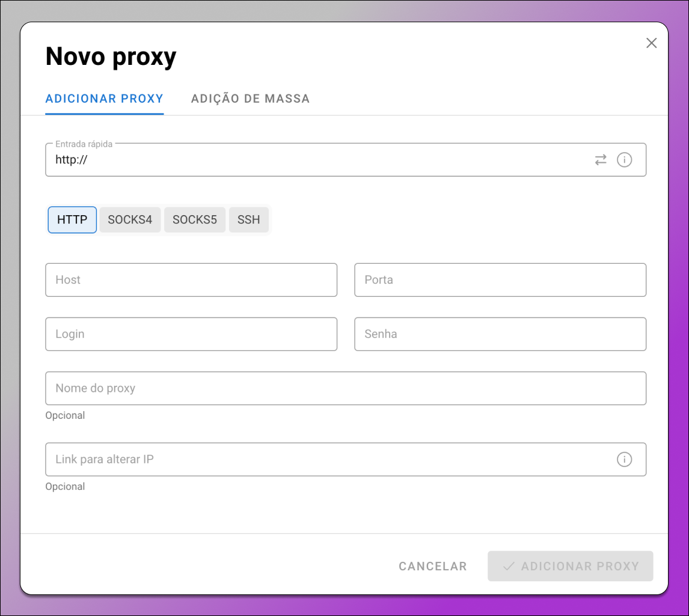This screenshot has width=689, height=616.
Task: Select the HTTP protocol option
Action: click(x=72, y=220)
